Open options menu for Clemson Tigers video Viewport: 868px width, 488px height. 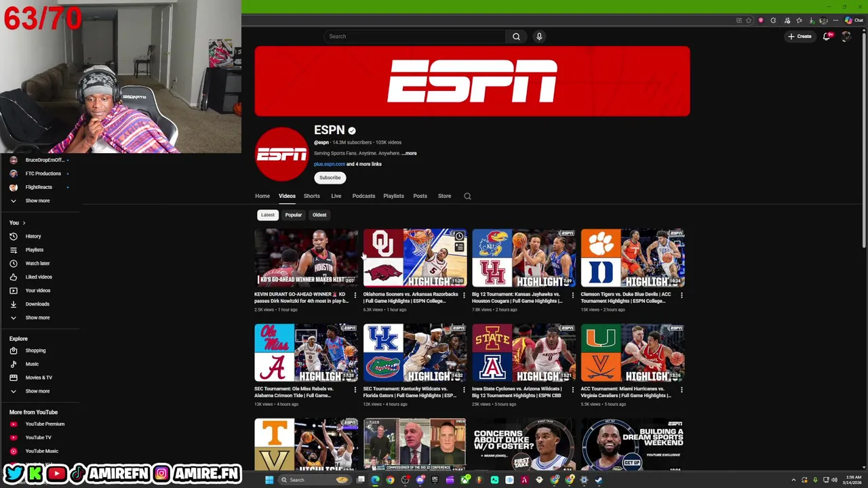(x=682, y=295)
